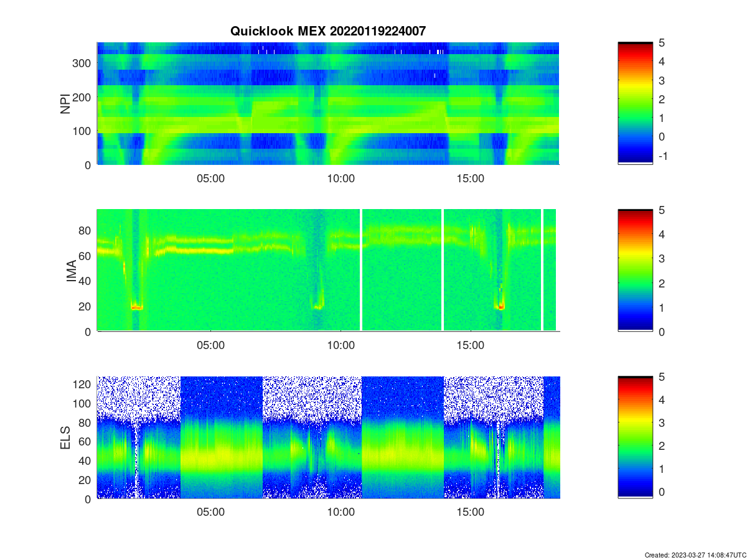747x560 pixels.
Task: Select the IMA y-axis label
Action: click(x=72, y=271)
